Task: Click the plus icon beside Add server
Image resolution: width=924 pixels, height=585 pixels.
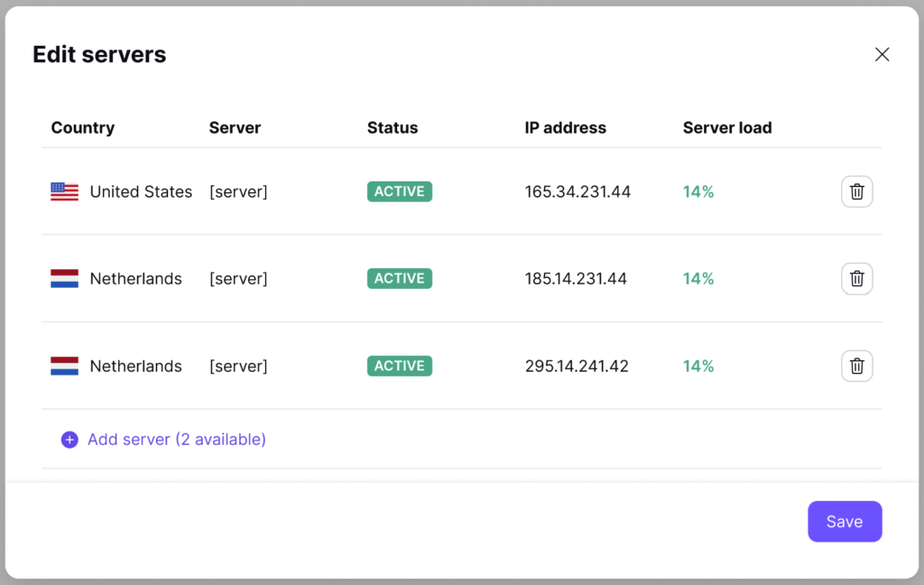Action: [69, 440]
